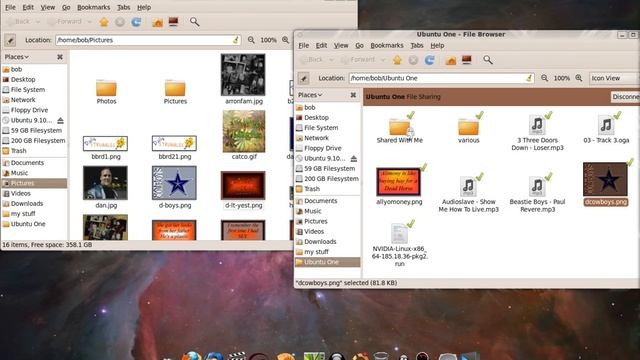The height and width of the screenshot is (360, 640).
Task: Eject Ubuntu 9.10 in Ubuntu One window sidebar
Action: coord(353,158)
